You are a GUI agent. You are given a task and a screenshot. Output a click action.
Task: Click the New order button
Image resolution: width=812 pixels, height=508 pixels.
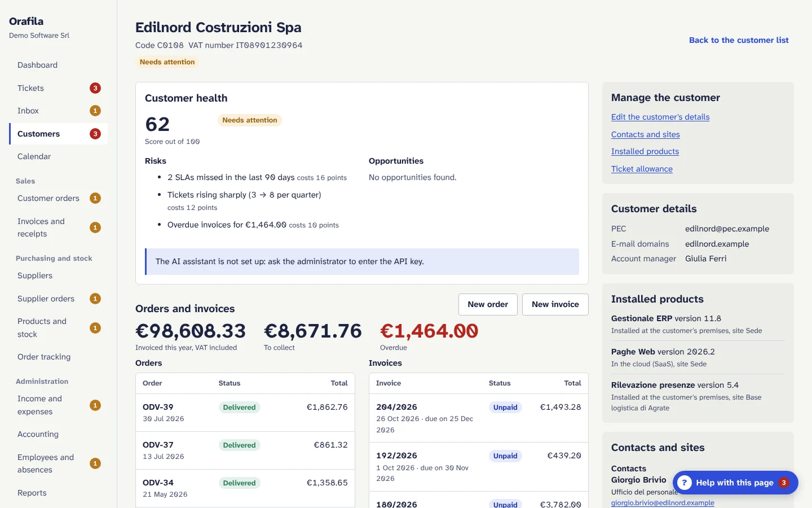[x=488, y=304]
